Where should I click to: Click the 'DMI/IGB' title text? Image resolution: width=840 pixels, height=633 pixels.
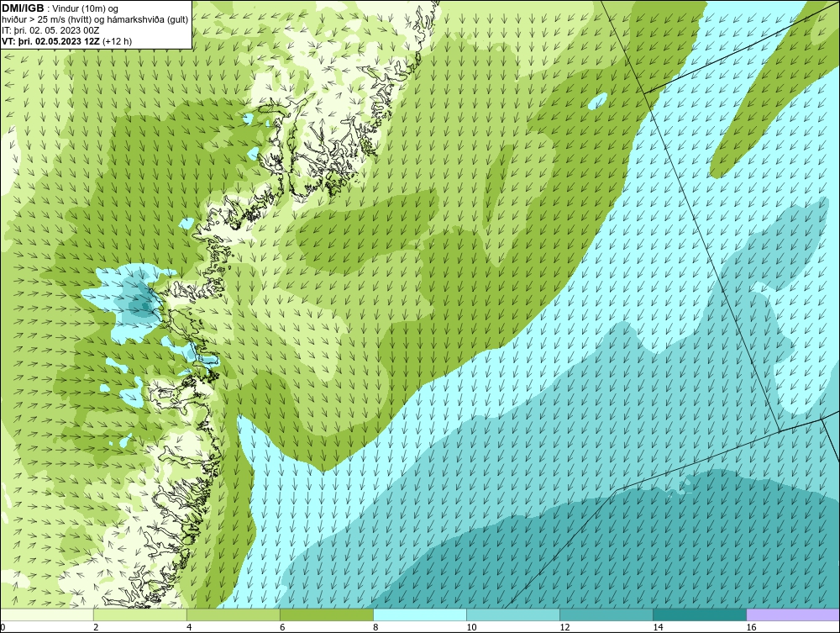click(x=23, y=8)
